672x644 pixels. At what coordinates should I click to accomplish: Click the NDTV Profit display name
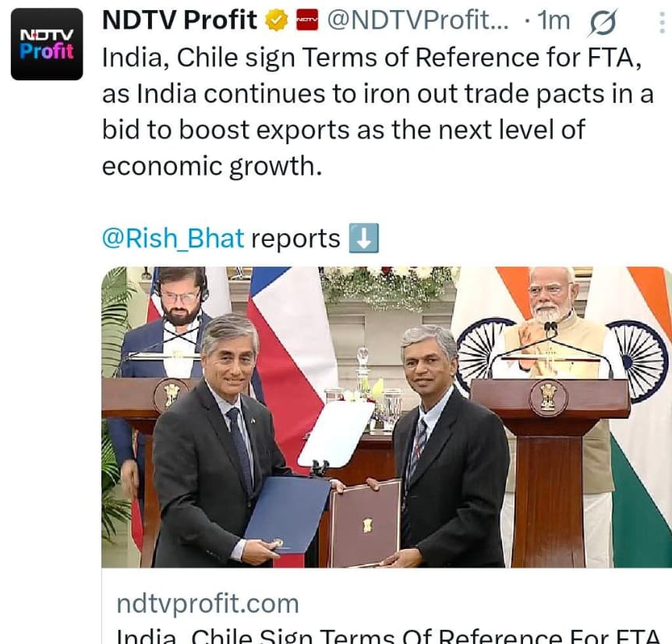(x=179, y=20)
